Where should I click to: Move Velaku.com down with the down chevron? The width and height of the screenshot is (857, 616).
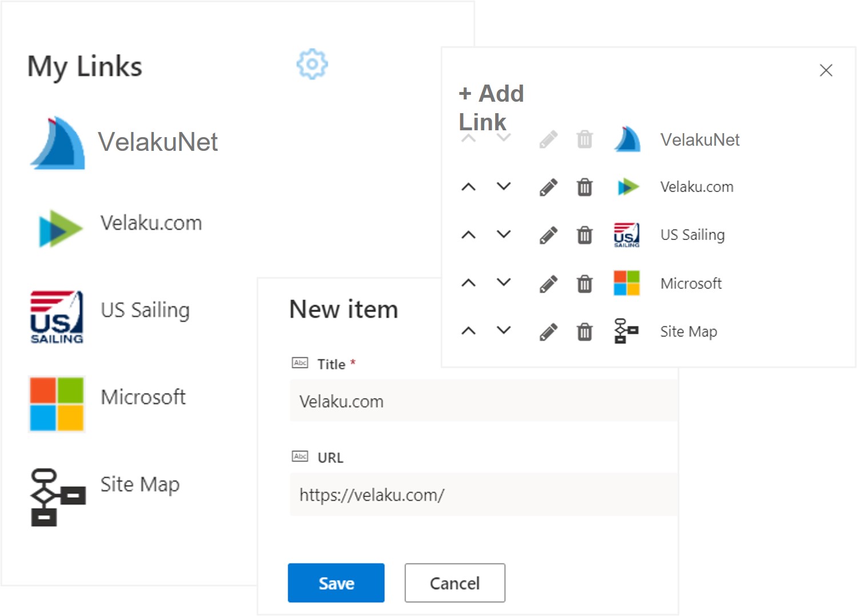click(504, 186)
